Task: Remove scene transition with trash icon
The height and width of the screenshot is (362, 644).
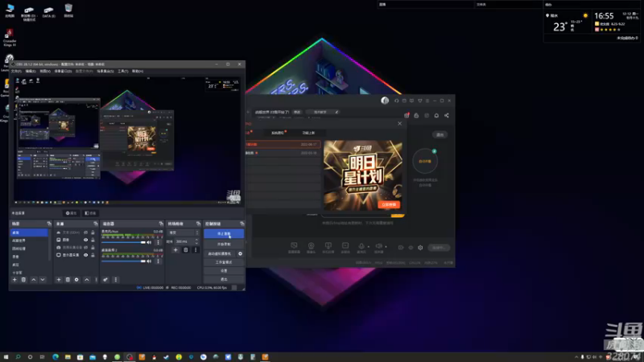Action: 186,249
